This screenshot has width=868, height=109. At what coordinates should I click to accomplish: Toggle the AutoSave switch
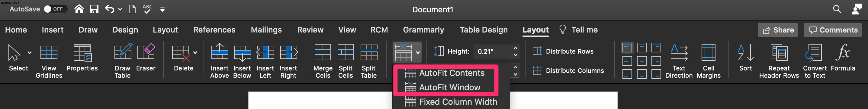point(55,9)
